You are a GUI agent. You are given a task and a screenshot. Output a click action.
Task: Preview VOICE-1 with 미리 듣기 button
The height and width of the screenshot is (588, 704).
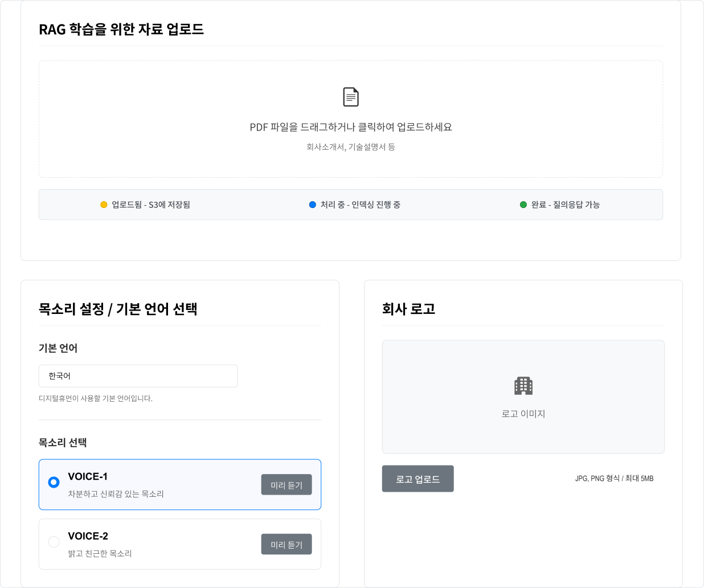286,485
